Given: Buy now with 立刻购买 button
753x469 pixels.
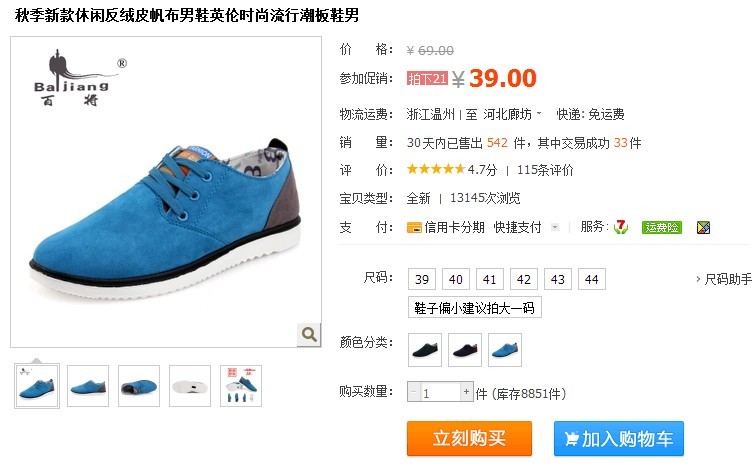Looking at the screenshot, I should 469,438.
